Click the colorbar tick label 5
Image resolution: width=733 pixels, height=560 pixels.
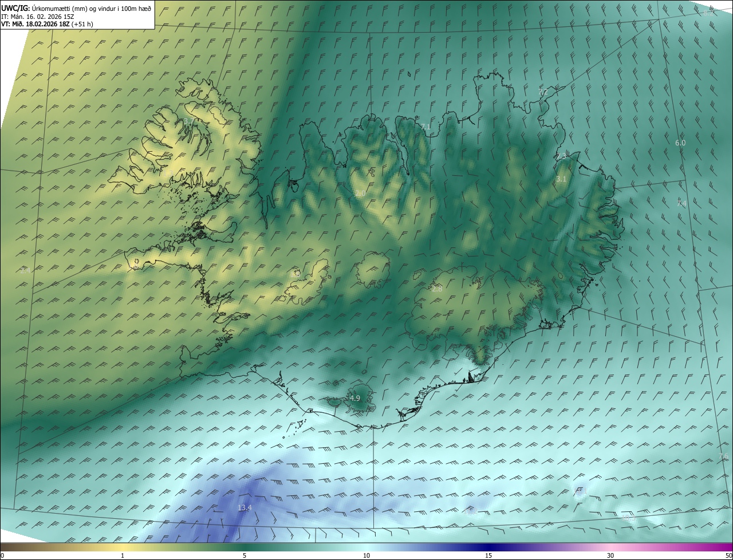coord(245,555)
